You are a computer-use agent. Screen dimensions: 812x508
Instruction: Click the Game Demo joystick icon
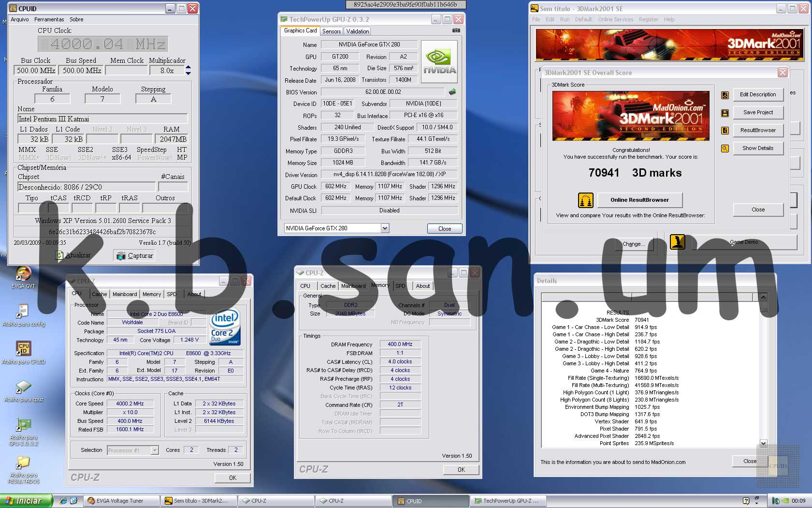point(677,241)
